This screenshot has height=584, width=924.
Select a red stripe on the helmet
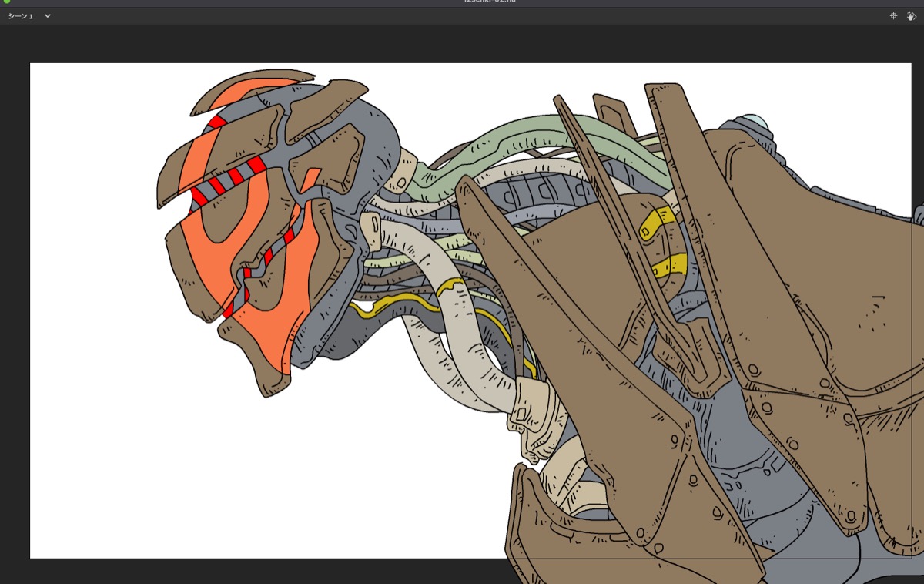(x=256, y=165)
